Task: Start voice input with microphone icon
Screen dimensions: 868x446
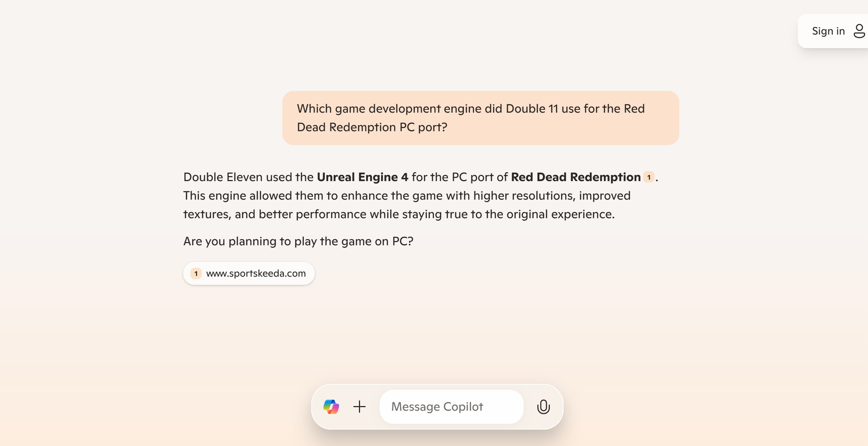Action: click(543, 407)
